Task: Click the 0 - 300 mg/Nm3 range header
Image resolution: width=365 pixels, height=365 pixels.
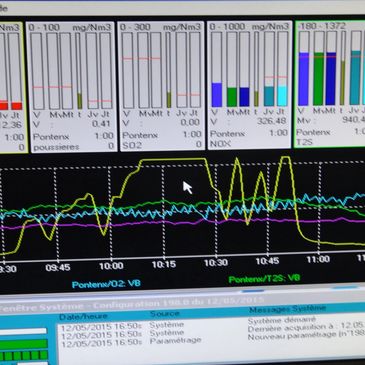Action: (x=161, y=27)
